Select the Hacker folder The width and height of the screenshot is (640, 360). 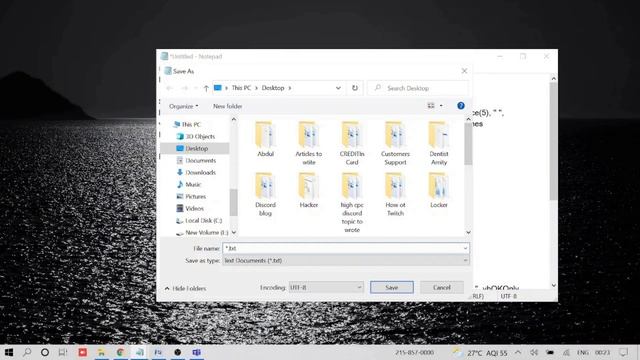(x=309, y=190)
